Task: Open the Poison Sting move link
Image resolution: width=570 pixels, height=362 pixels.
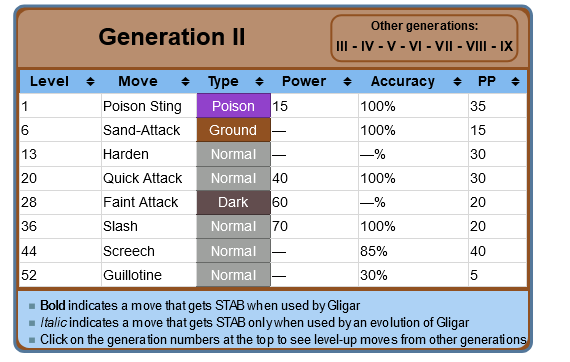Action: coord(142,106)
